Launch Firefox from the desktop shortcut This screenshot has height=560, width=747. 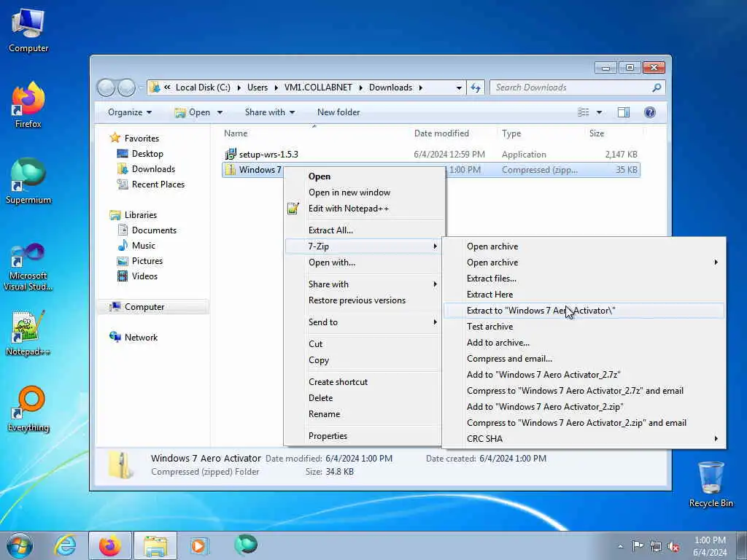(x=28, y=105)
